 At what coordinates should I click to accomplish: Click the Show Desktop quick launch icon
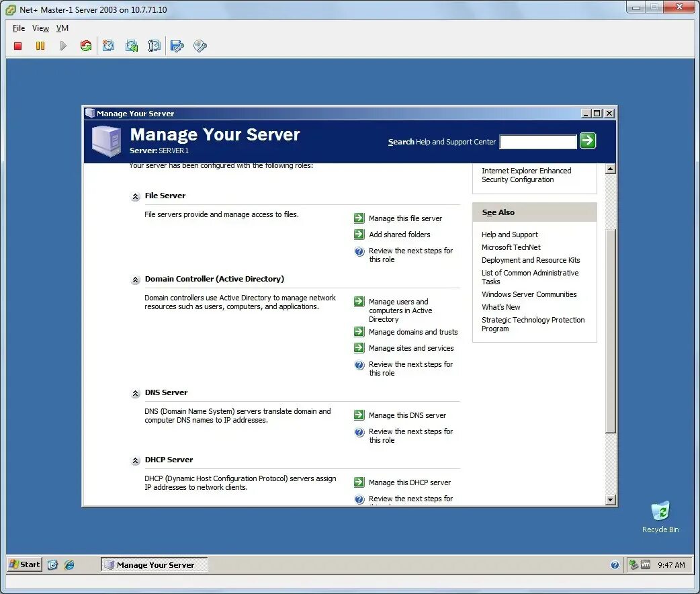pyautogui.click(x=52, y=564)
